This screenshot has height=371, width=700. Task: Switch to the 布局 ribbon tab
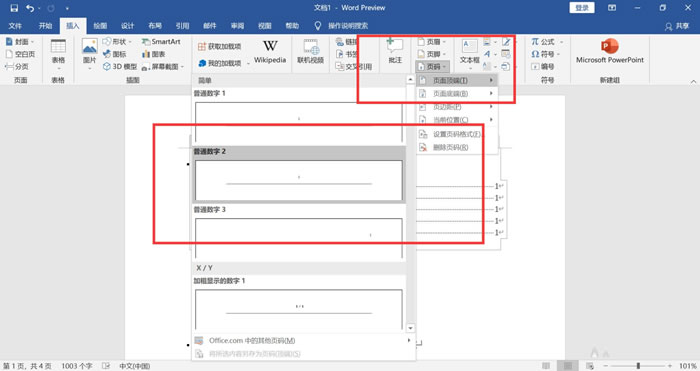pos(155,26)
